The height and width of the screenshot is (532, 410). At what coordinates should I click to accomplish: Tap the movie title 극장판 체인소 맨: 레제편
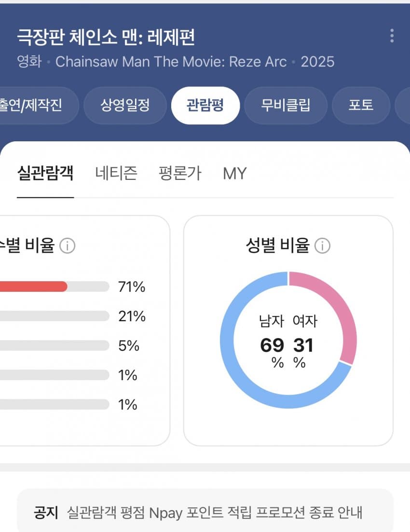pyautogui.click(x=106, y=37)
